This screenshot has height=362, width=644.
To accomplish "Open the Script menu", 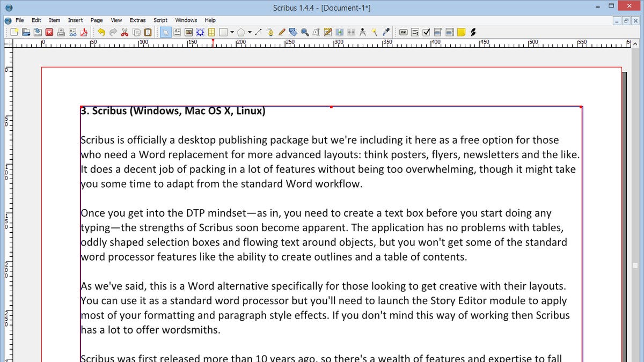I will pyautogui.click(x=160, y=20).
